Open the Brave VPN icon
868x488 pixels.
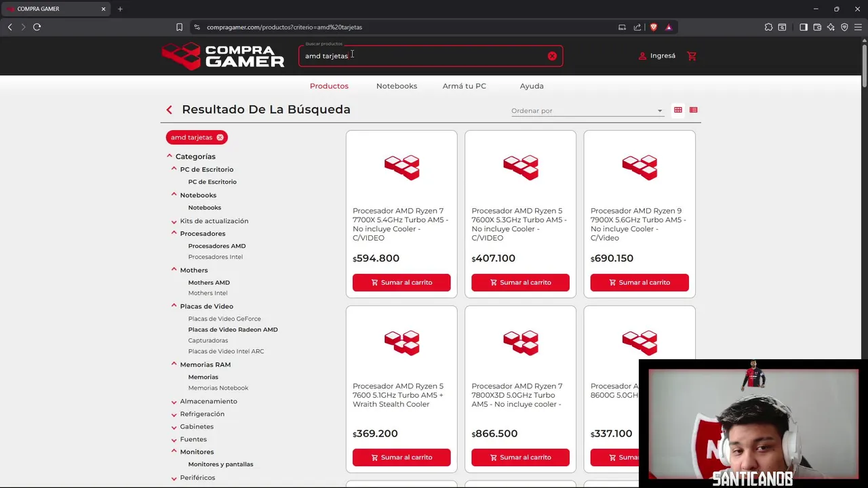(844, 27)
